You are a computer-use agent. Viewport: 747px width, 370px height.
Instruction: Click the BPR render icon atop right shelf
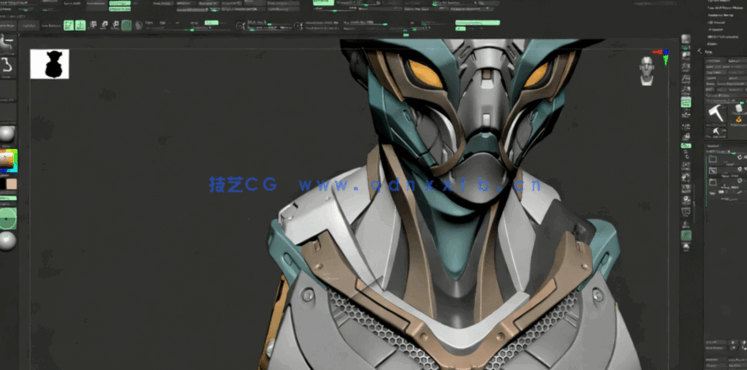(x=686, y=39)
